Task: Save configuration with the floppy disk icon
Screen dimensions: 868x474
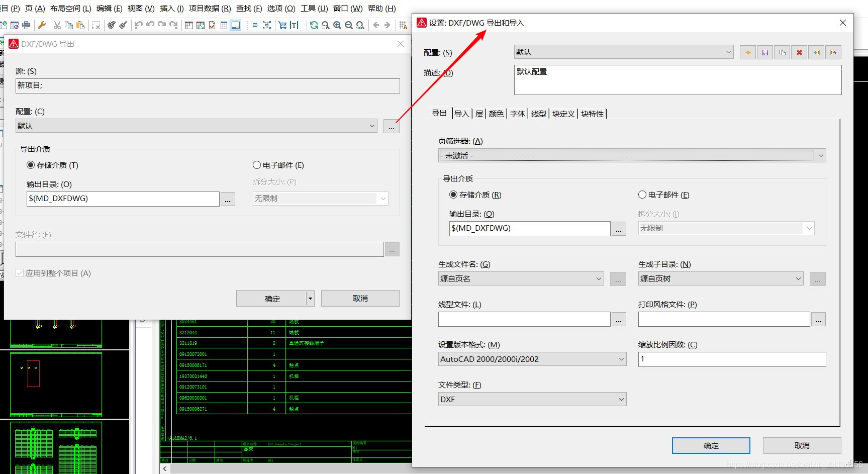Action: [x=765, y=52]
